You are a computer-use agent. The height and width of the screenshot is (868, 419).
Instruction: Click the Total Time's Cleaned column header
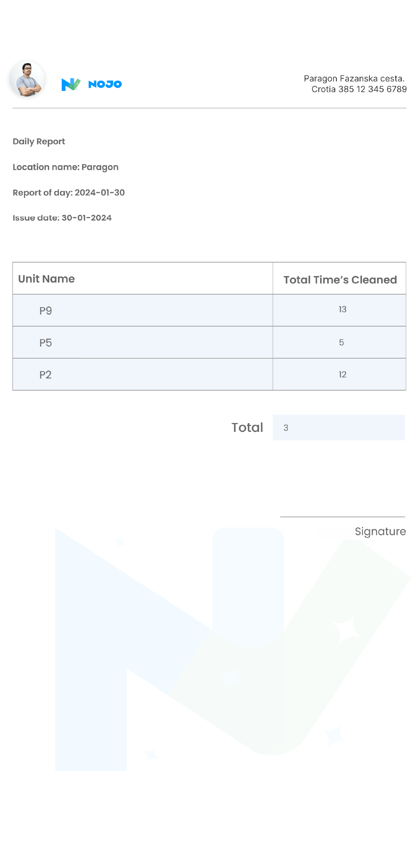340,280
